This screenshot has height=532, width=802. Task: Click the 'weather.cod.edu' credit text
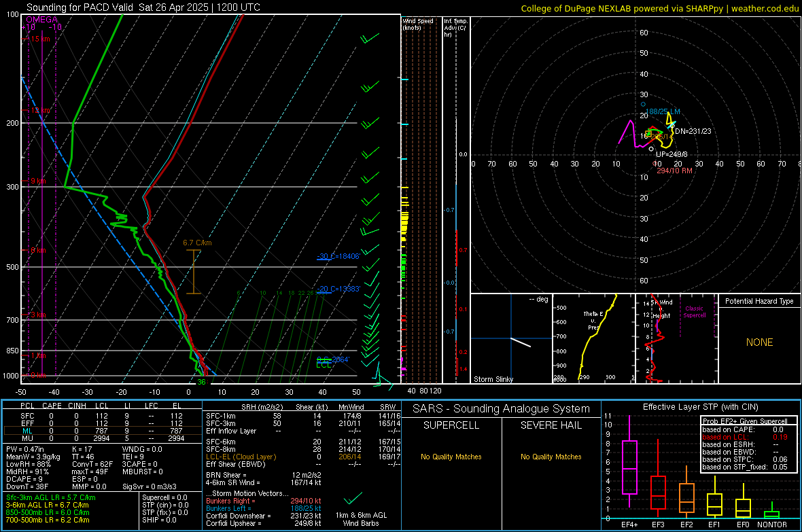point(765,8)
